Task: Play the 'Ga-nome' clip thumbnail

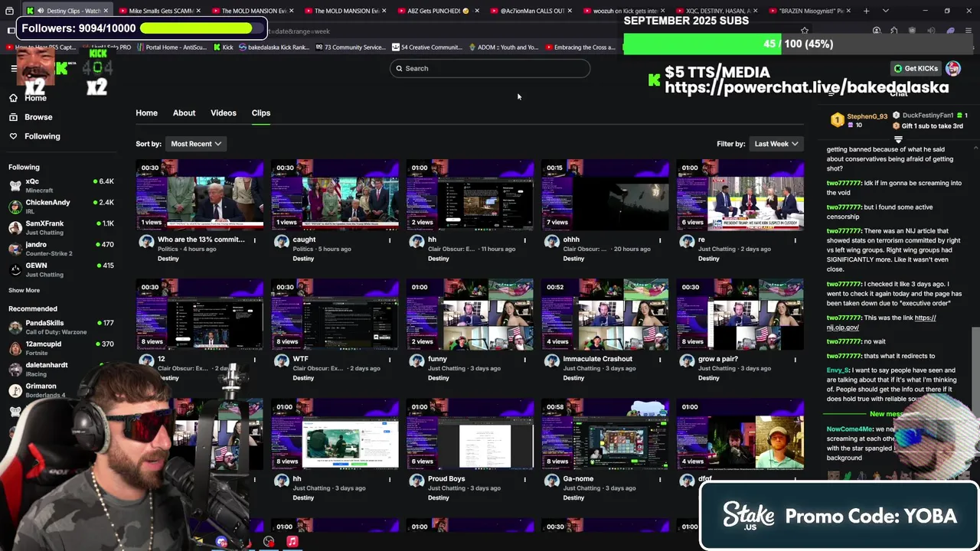Action: [605, 434]
